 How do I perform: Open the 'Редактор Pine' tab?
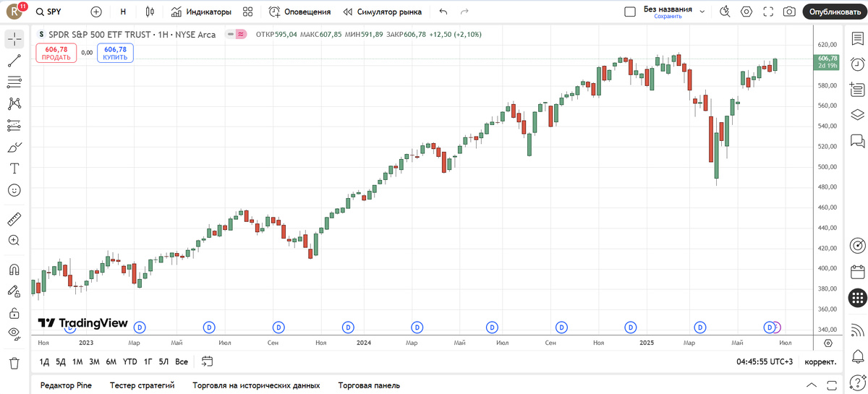point(66,385)
